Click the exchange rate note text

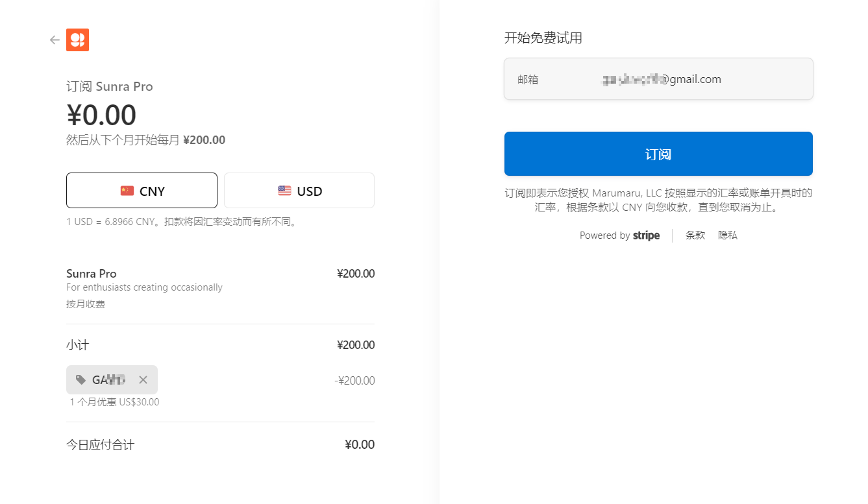(x=182, y=222)
